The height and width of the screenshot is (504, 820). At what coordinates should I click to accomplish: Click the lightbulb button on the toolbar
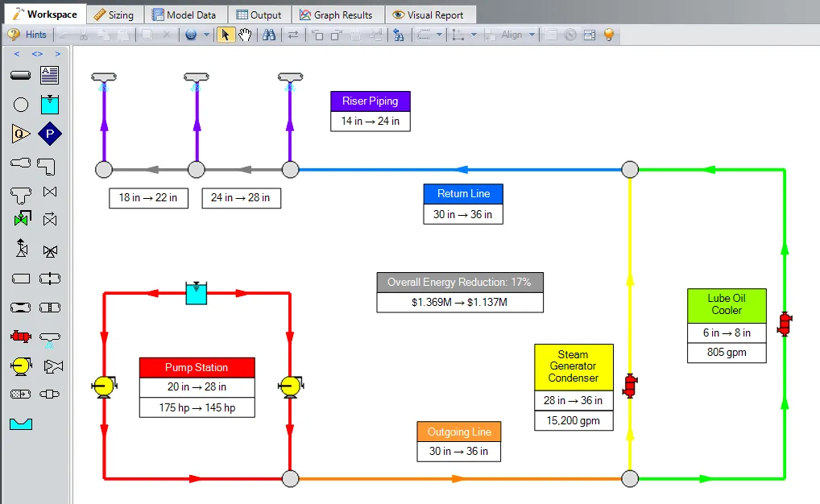click(x=609, y=35)
